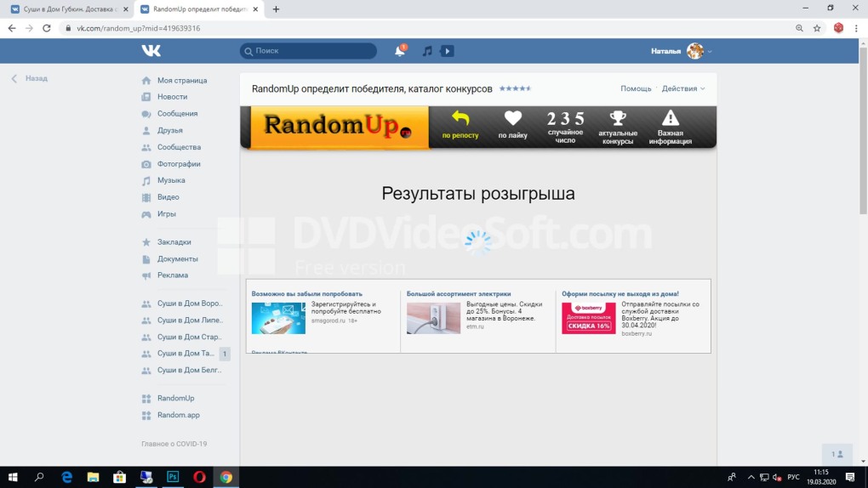Open ad Возможно вы забыли попробовать

306,294
